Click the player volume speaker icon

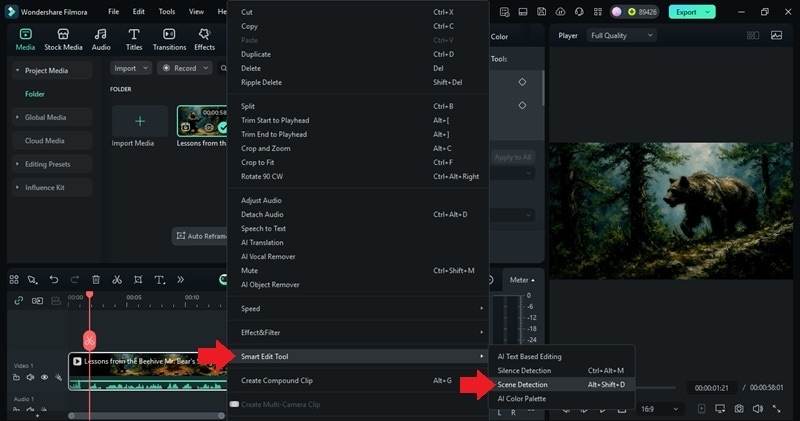[x=758, y=409]
